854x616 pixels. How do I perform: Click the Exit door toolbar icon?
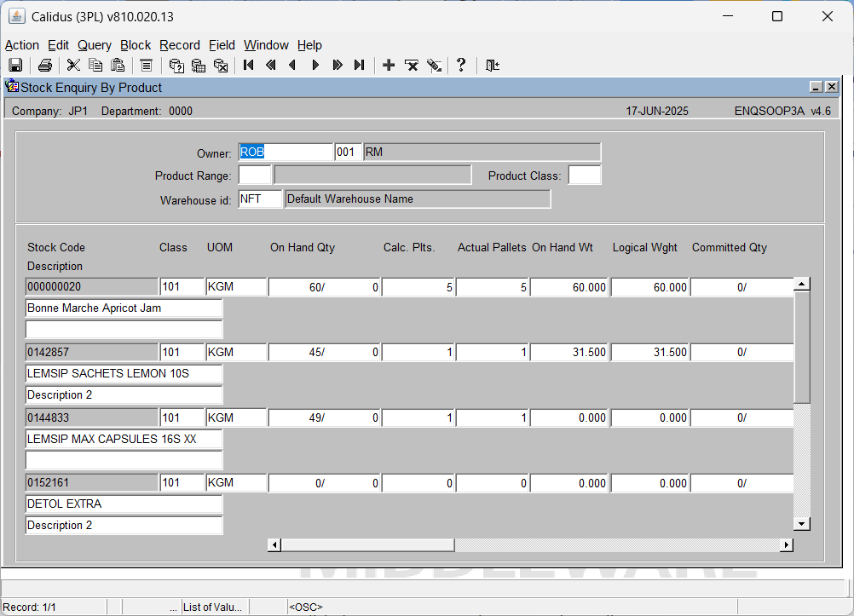pos(493,66)
